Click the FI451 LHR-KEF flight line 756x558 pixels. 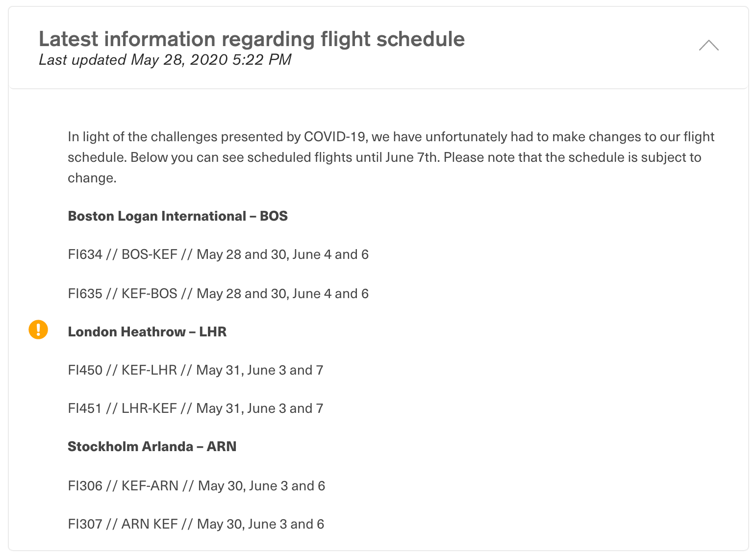196,408
